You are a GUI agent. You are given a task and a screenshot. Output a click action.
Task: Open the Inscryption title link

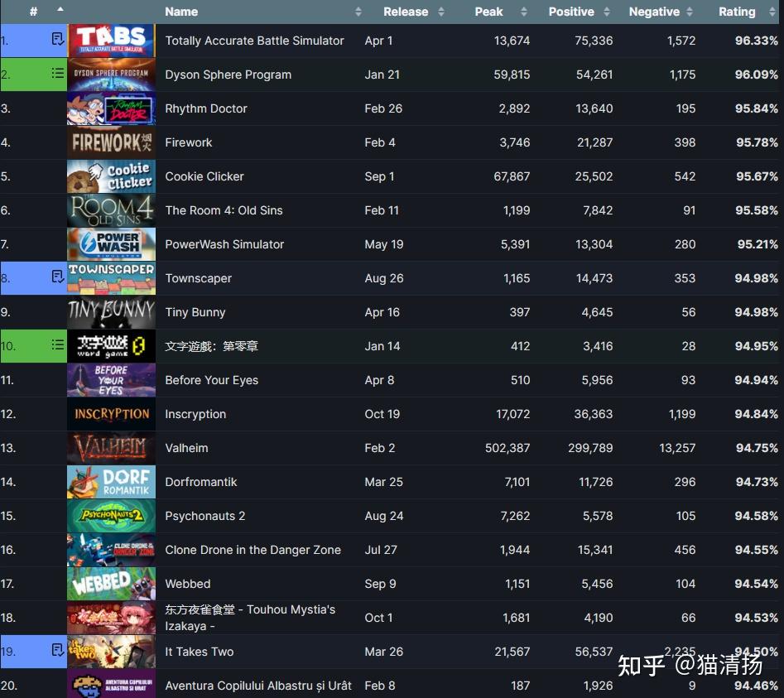[195, 414]
